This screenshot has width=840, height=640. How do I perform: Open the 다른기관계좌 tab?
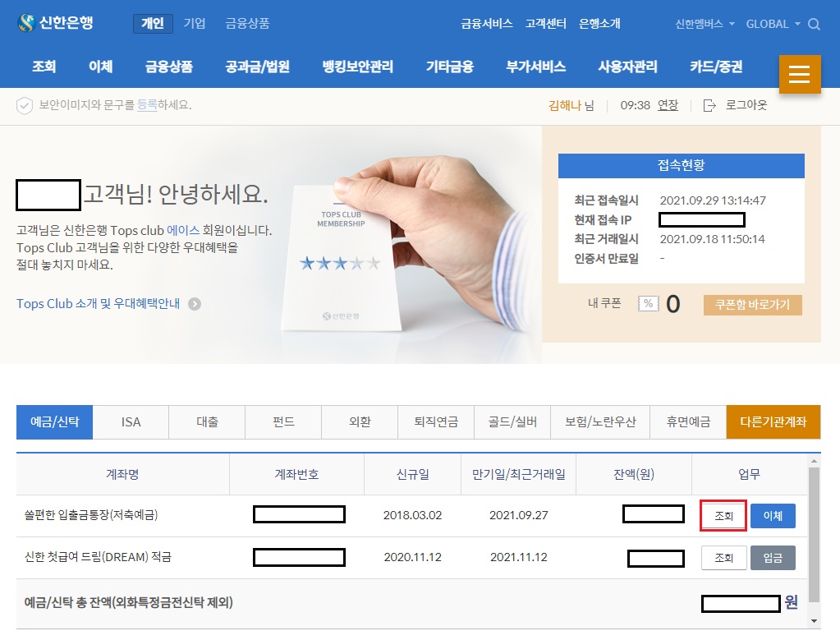click(773, 422)
